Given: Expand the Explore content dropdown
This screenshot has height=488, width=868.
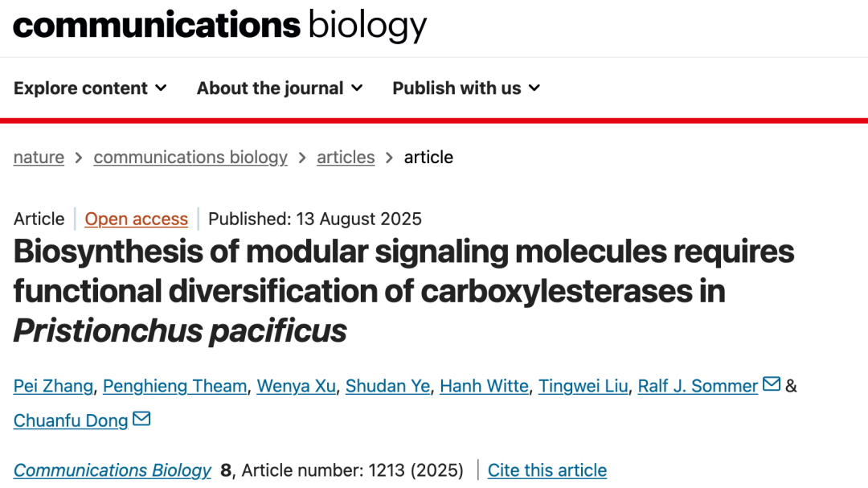Looking at the screenshot, I should click(x=90, y=88).
